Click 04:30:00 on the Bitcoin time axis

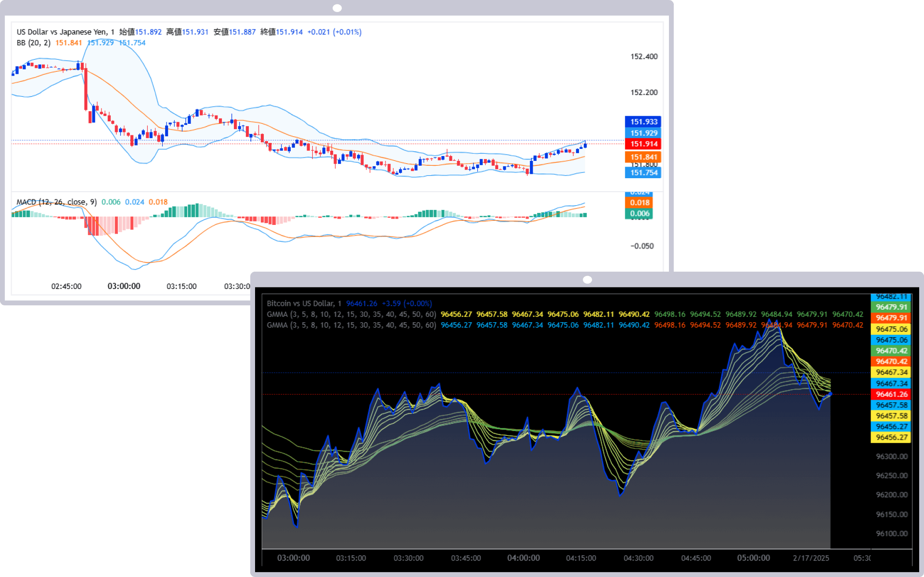639,558
